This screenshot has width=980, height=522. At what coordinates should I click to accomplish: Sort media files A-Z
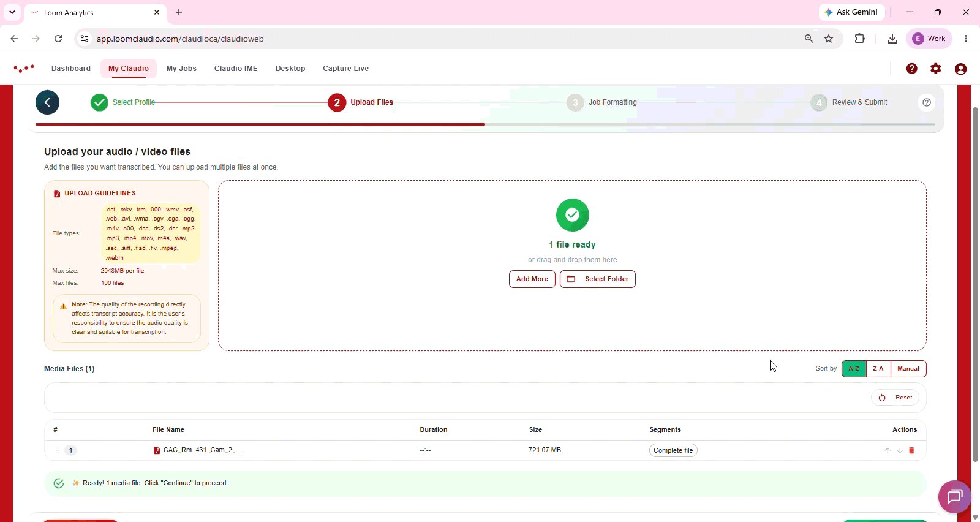854,369
